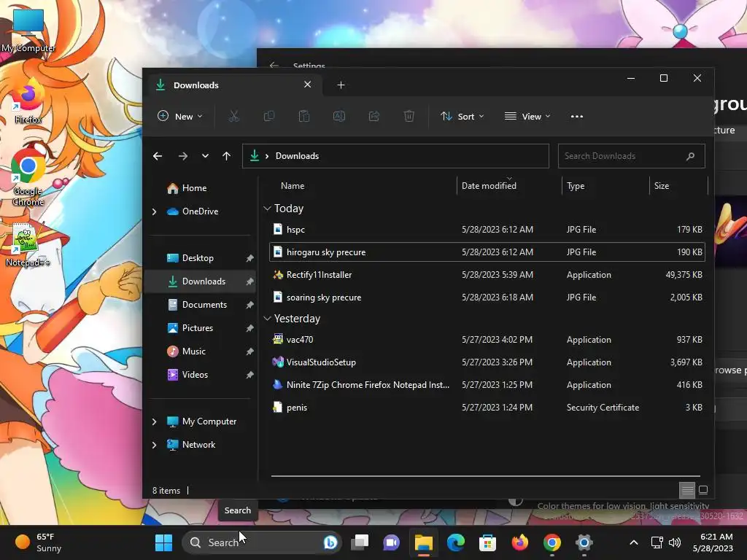Open Firefox from the taskbar
Viewport: 747px width, 560px height.
tap(519, 542)
